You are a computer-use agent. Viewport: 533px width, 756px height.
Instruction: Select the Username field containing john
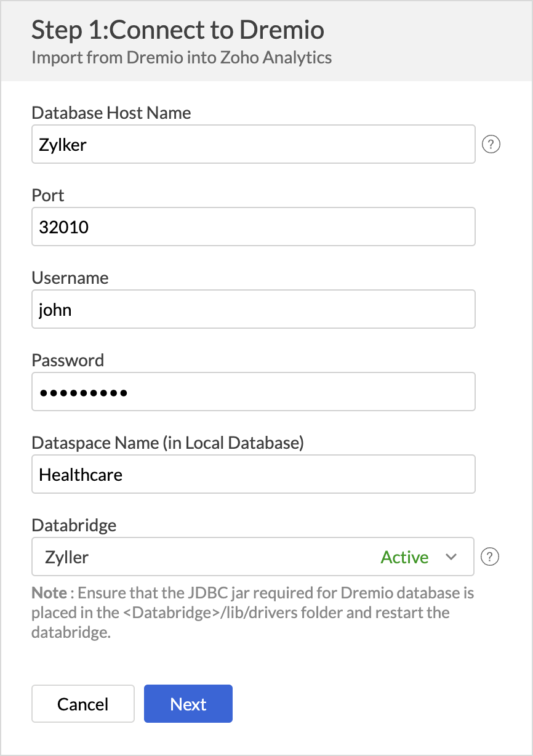(253, 310)
